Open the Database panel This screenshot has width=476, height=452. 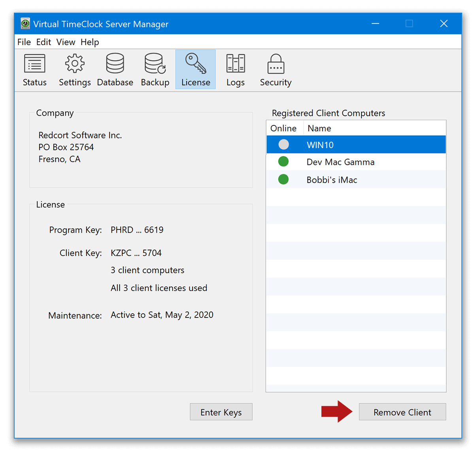tap(115, 69)
